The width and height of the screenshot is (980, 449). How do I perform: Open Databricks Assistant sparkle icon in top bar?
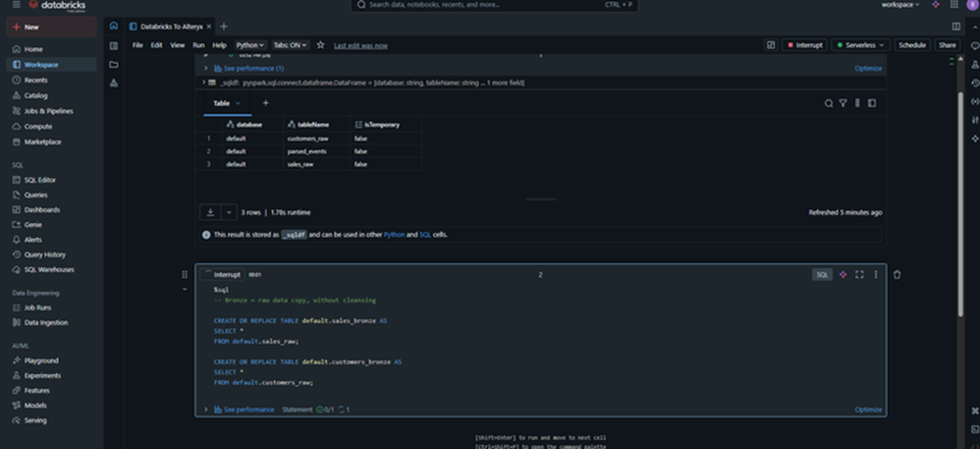[x=936, y=4]
